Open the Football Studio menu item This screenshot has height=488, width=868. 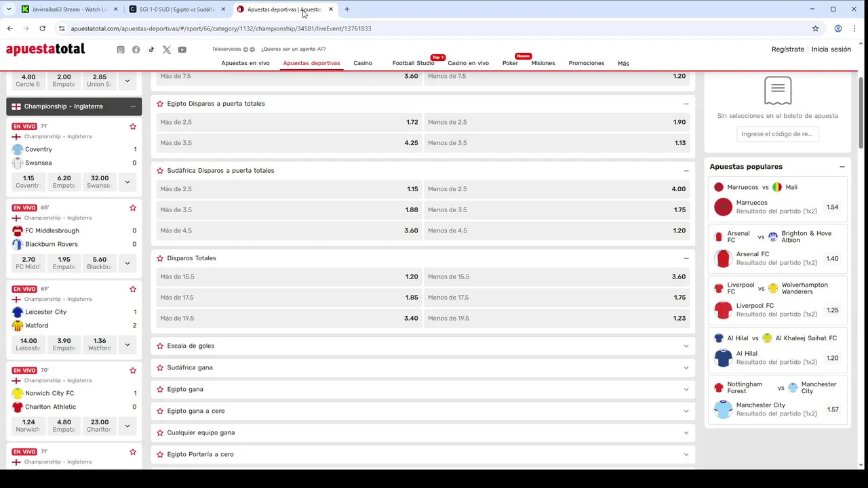pos(413,63)
